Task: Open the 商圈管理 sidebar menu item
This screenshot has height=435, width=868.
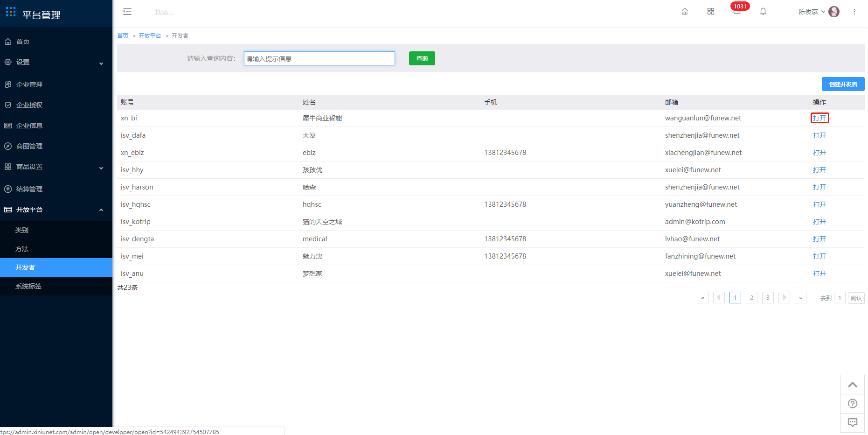Action: 56,146
